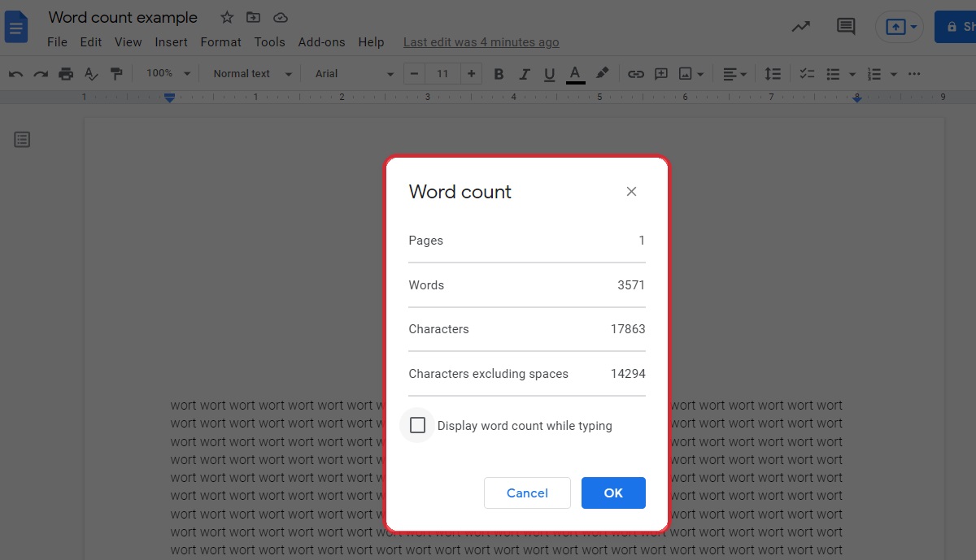Star the Word count example document
Screen dimensions: 976x560
[x=227, y=18]
